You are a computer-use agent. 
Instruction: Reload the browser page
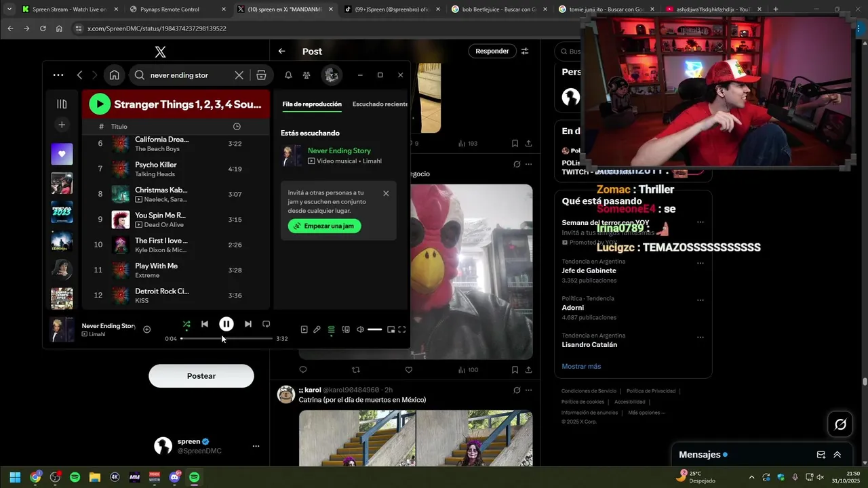[x=43, y=28]
